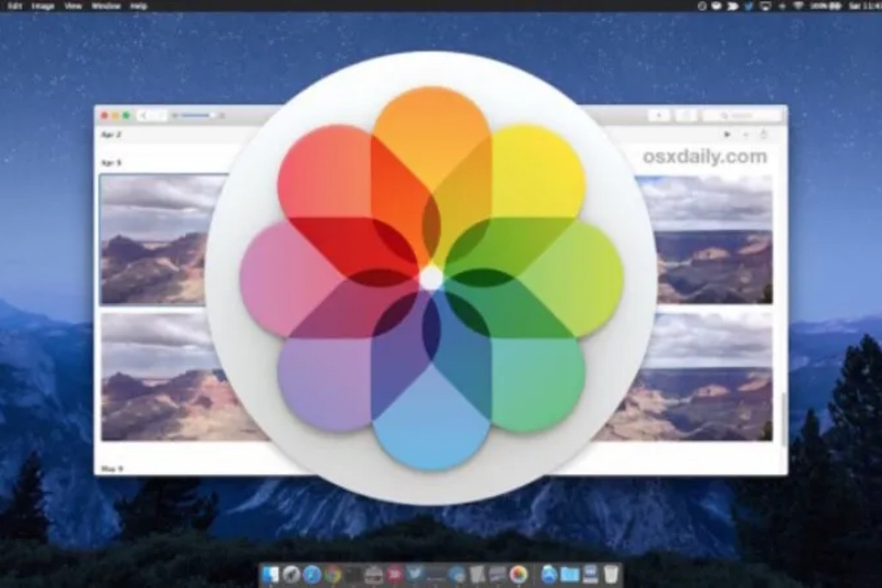Click the Twitter icon in the menu bar

750,6
